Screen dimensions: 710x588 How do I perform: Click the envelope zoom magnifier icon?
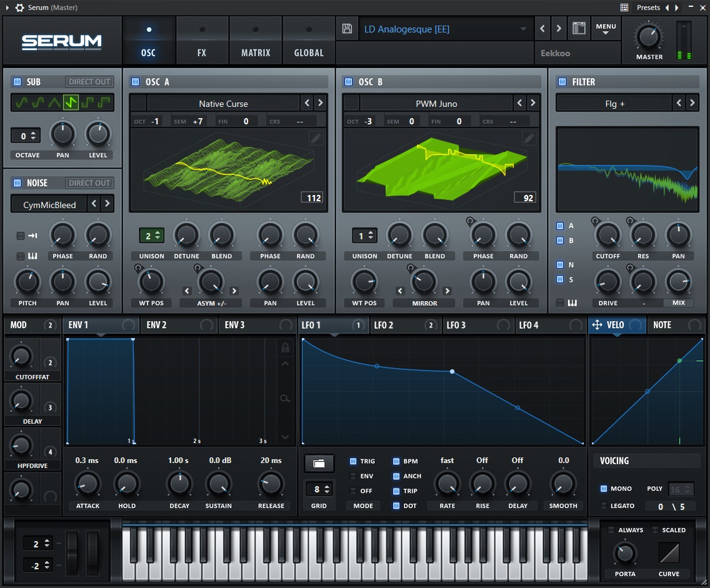click(x=286, y=398)
